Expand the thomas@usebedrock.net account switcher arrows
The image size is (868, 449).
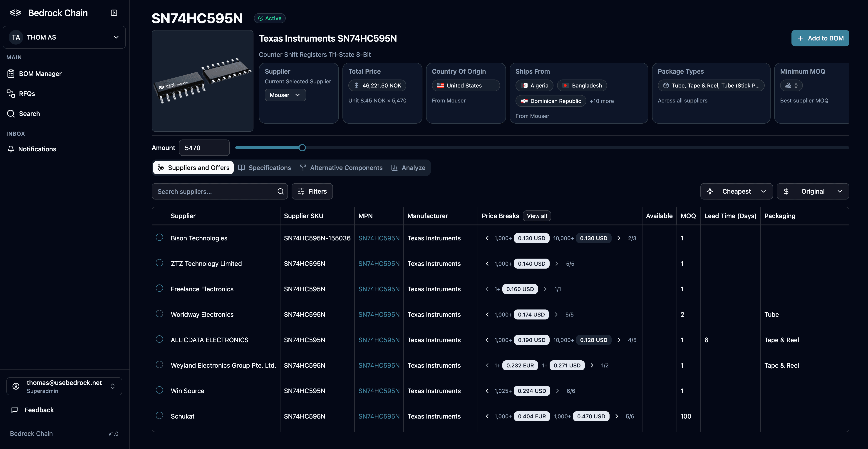tap(113, 386)
